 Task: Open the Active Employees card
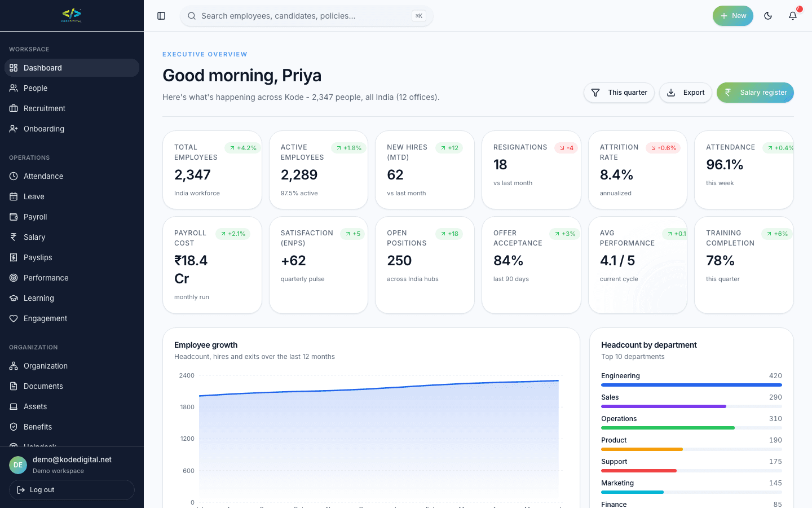click(x=319, y=170)
